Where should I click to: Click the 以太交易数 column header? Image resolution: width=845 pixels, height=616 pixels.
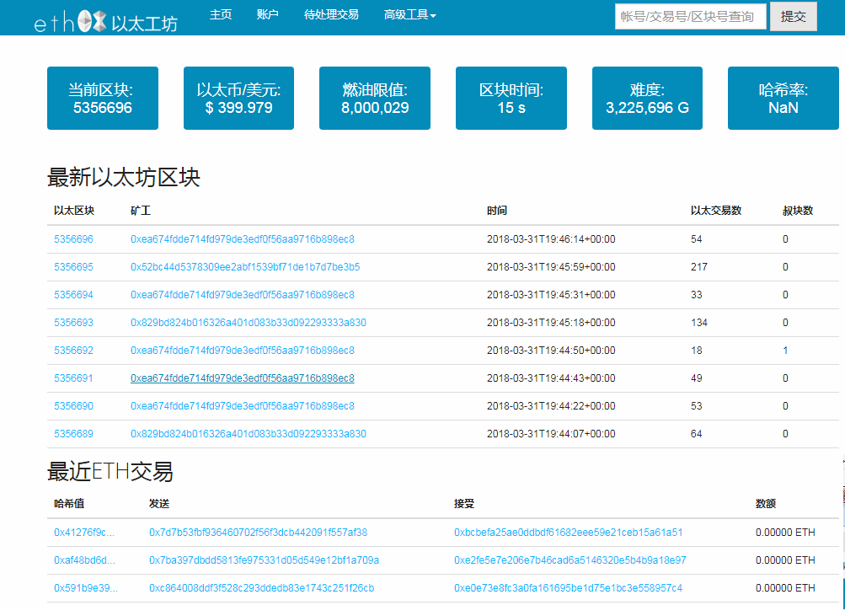pyautogui.click(x=716, y=211)
